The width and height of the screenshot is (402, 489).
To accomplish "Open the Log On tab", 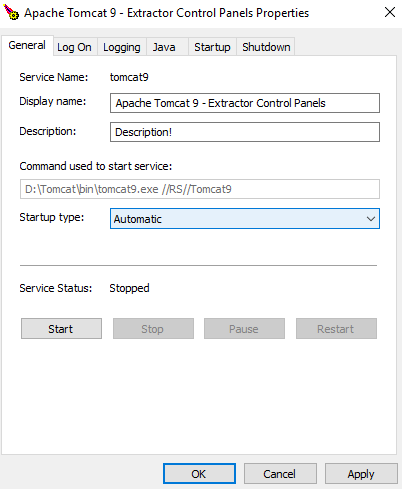I will pyautogui.click(x=74, y=47).
